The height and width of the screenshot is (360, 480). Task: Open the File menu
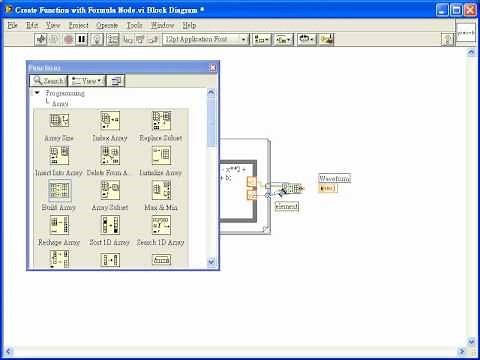coord(12,25)
